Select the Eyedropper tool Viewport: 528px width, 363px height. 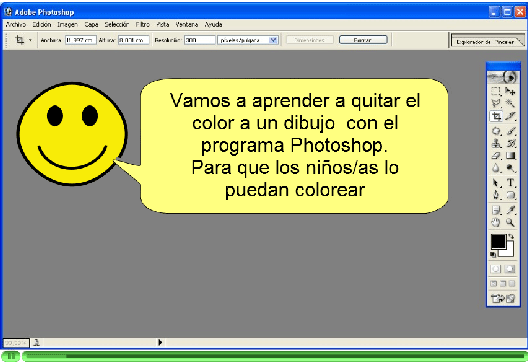tap(510, 210)
